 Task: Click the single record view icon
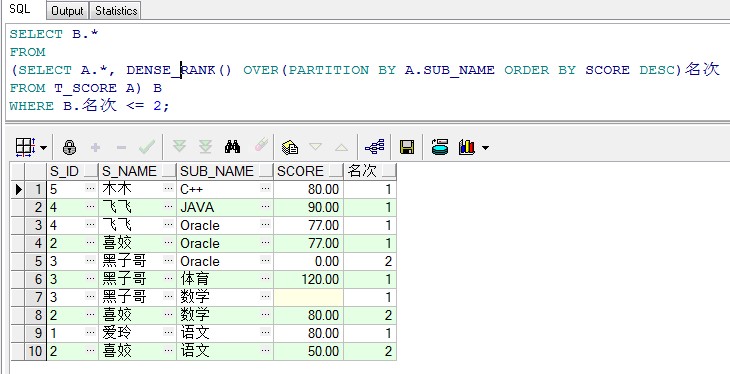[290, 148]
